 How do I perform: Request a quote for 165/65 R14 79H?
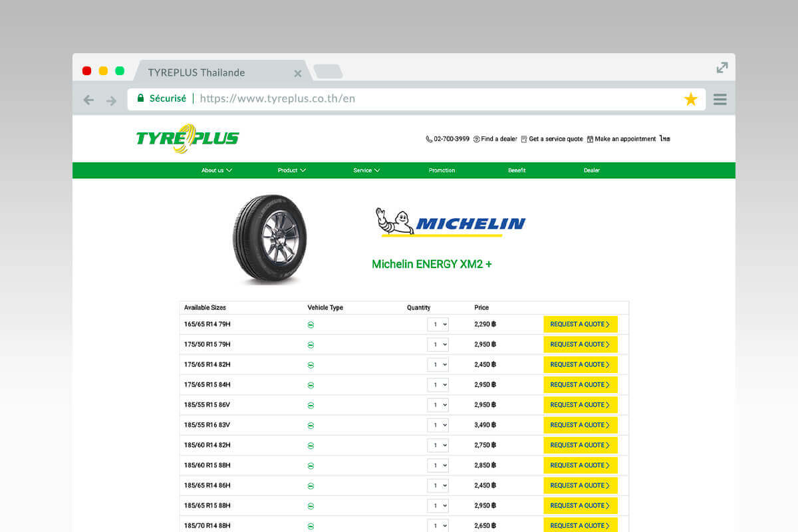tap(581, 325)
